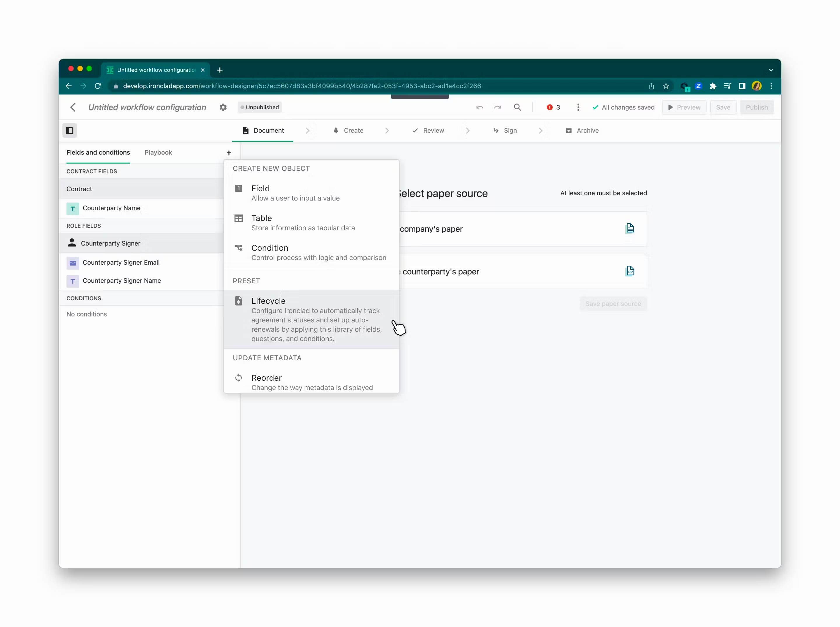Open the workflow search magnifier
The image size is (840, 627).
tap(517, 107)
